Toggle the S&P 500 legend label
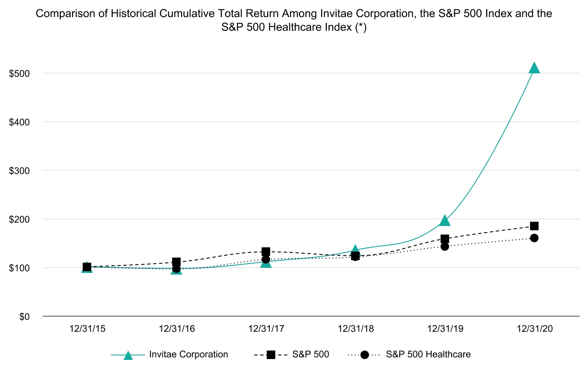The image size is (588, 371). (311, 354)
